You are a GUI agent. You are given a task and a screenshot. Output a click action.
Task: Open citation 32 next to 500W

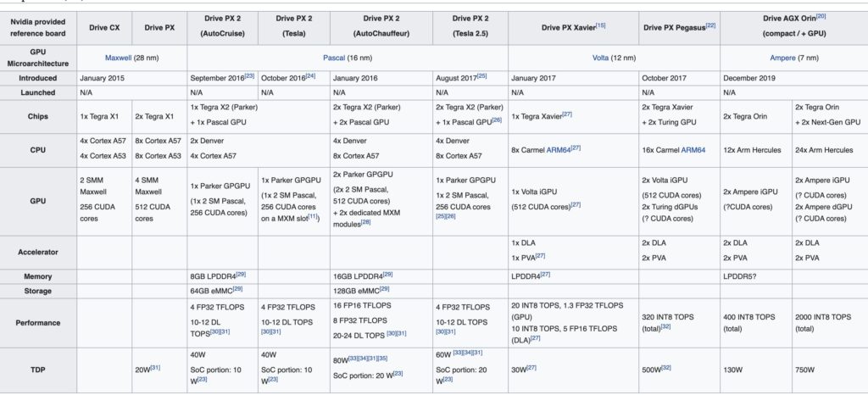pyautogui.click(x=665, y=369)
